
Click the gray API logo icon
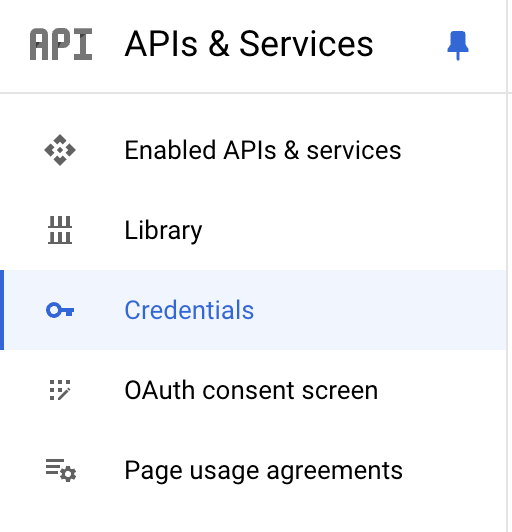point(61,44)
